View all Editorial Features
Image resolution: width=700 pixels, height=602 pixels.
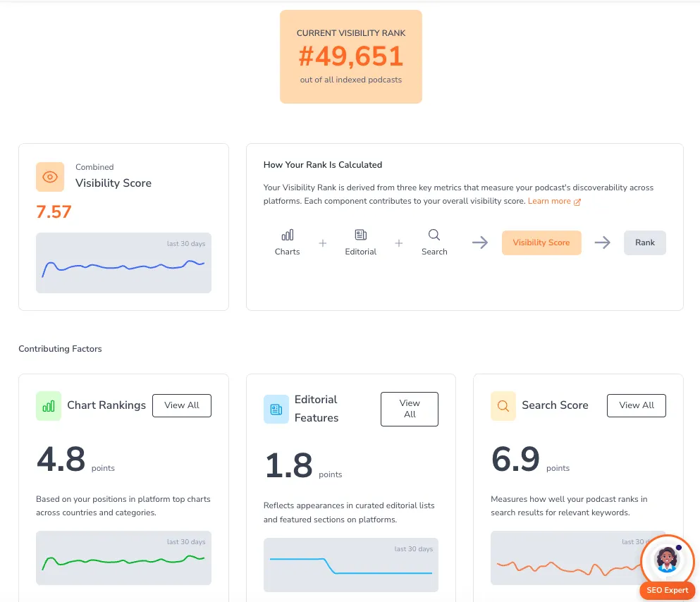pyautogui.click(x=410, y=409)
